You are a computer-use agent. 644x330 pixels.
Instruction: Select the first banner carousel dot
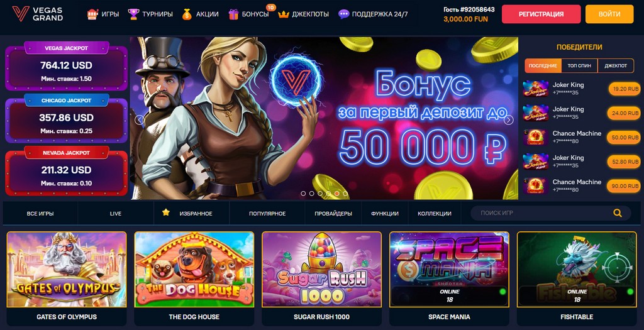(x=303, y=194)
